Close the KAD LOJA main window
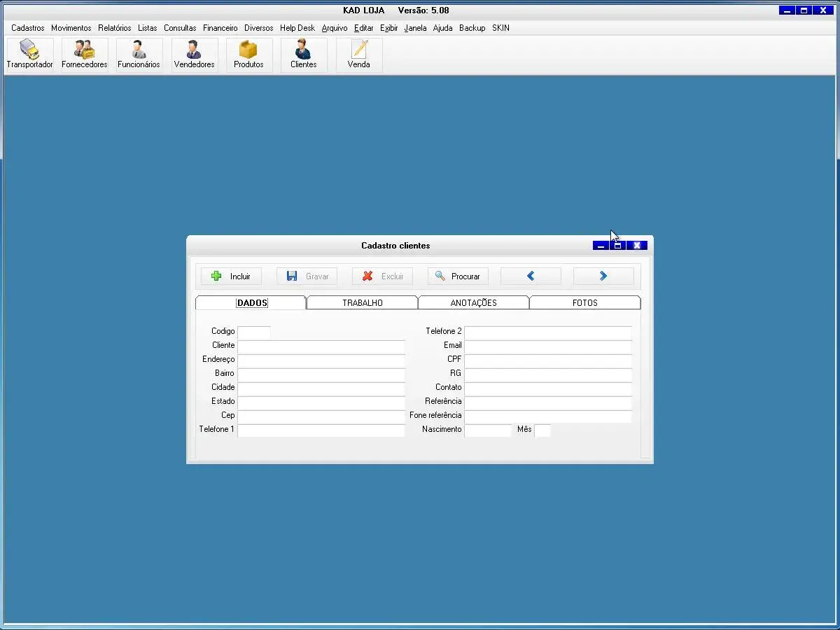Screen dimensions: 840x630 tap(823, 10)
